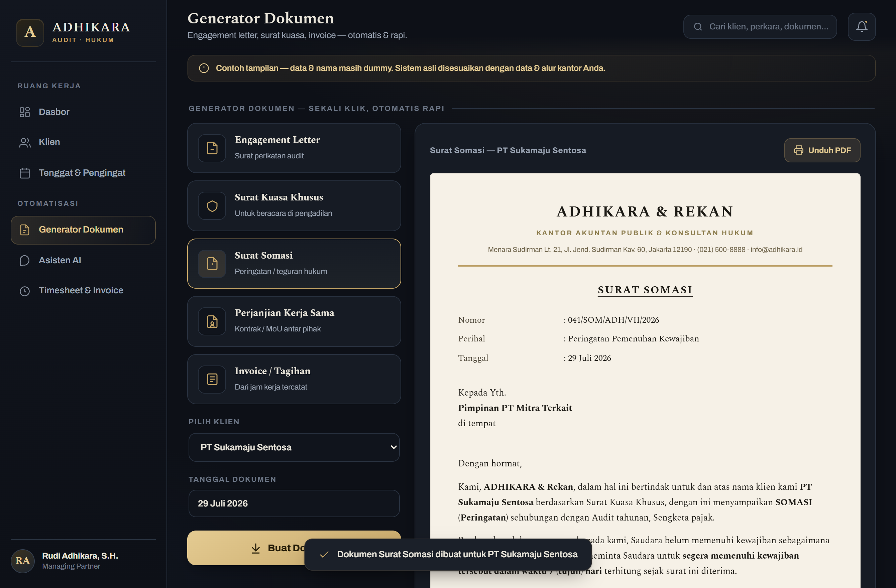Open Asisten AI from the sidebar

[83, 260]
